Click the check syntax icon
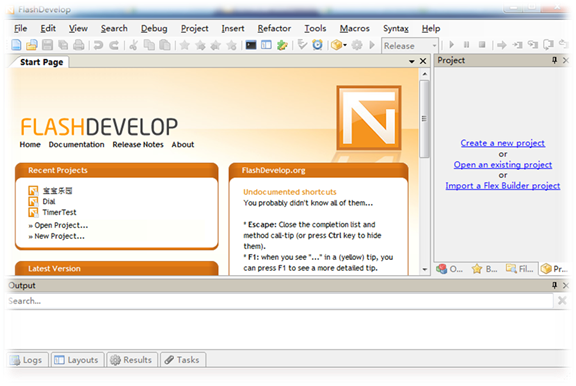 (x=302, y=45)
